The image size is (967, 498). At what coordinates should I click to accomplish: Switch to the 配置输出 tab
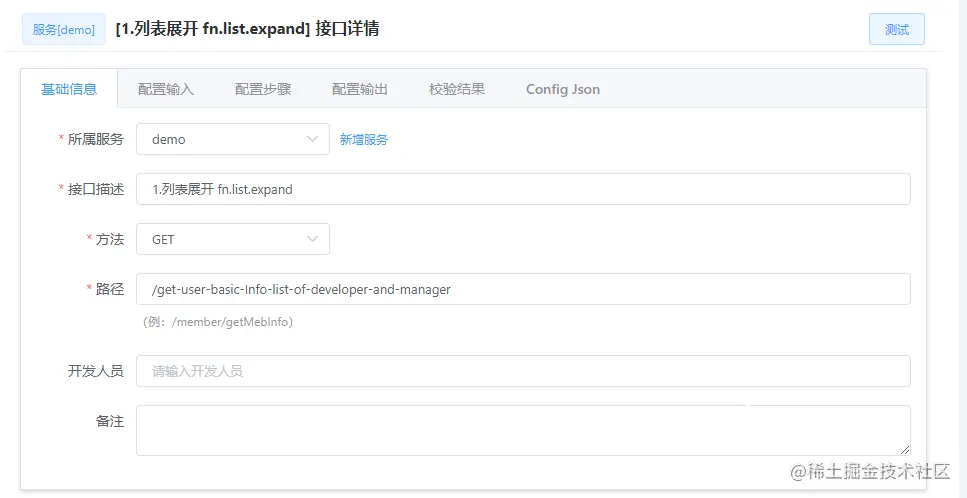point(360,89)
